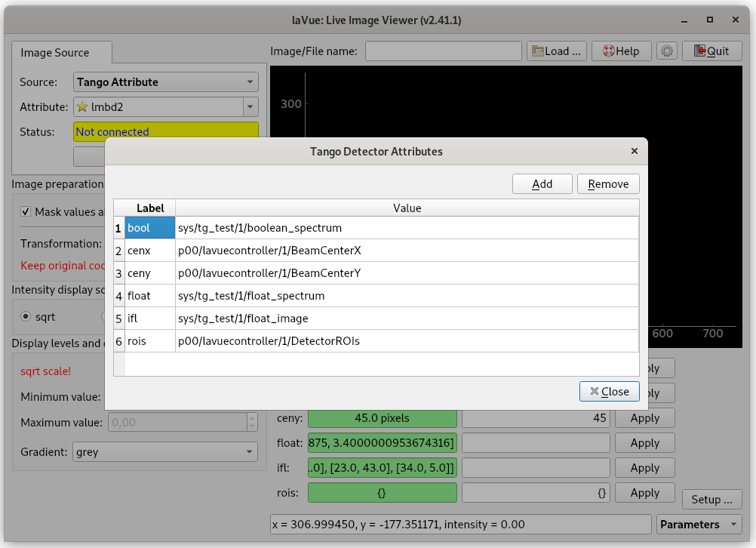Screen dimensions: 756x548
Task: Click the Value column header
Action: [407, 208]
